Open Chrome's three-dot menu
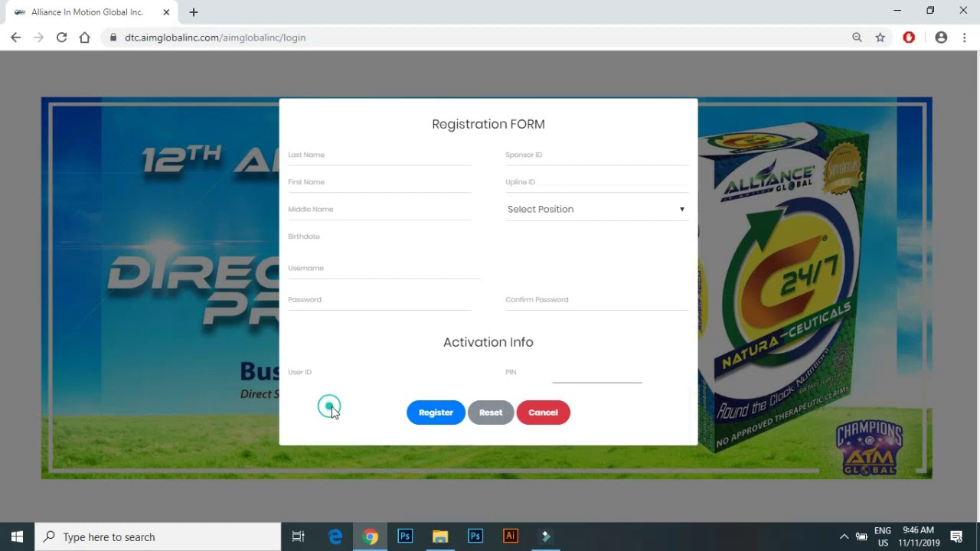The width and height of the screenshot is (980, 551). (964, 37)
